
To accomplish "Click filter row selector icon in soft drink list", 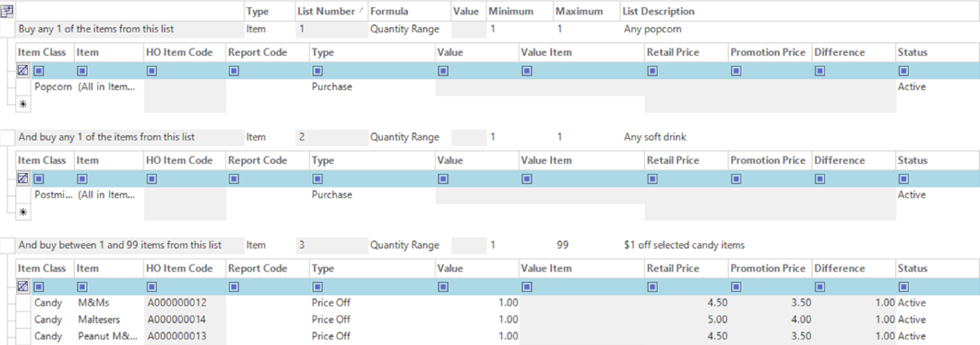I will [23, 178].
